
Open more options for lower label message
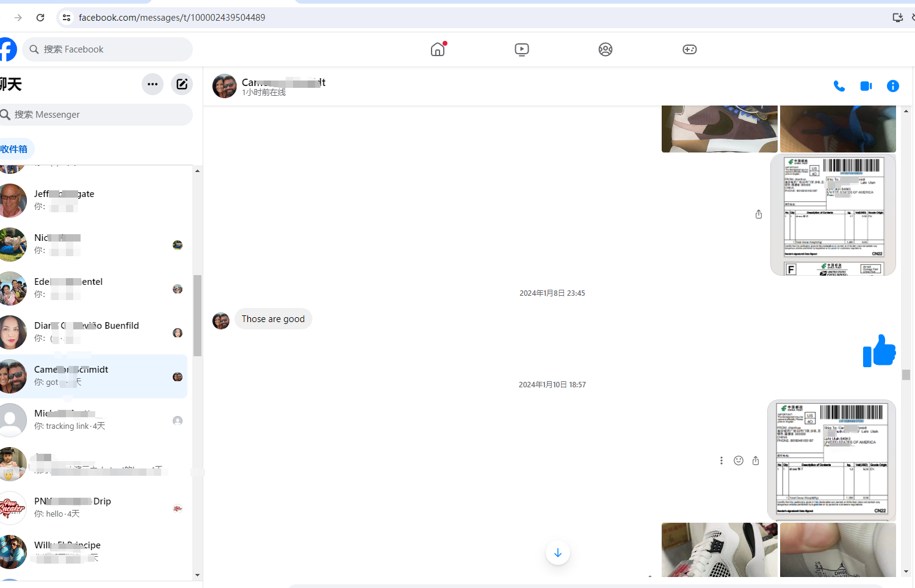tap(721, 461)
